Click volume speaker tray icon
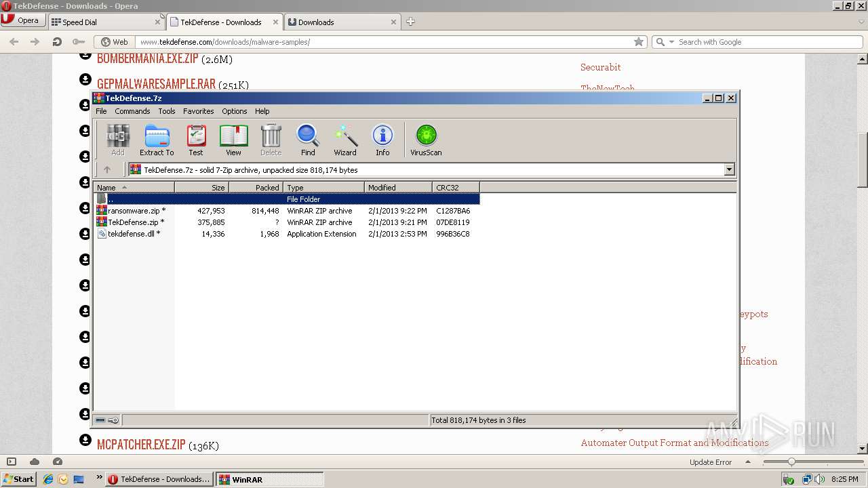 pyautogui.click(x=820, y=479)
